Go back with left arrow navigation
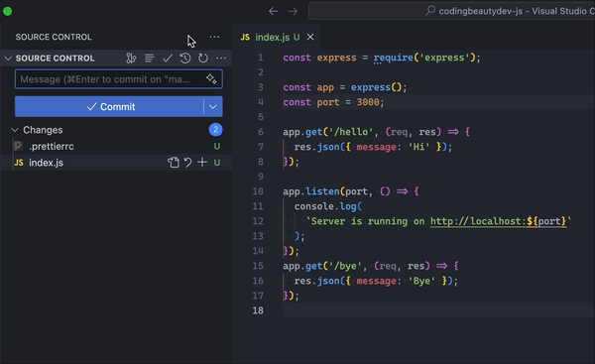595x364 pixels. click(x=274, y=11)
